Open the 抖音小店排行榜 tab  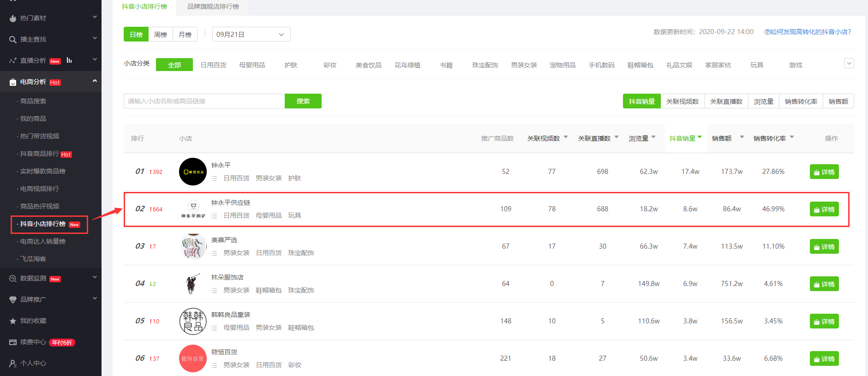click(144, 7)
